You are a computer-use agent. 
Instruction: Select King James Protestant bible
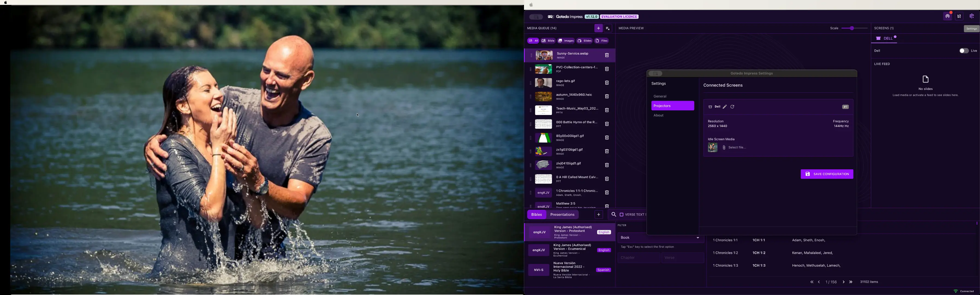[570, 232]
